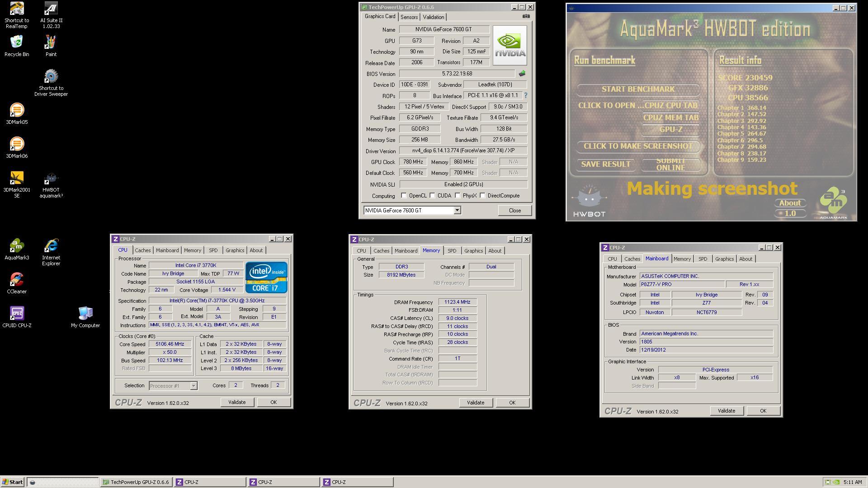Open the GPU selection dropdown in GPU-Z
868x488 pixels.
457,210
